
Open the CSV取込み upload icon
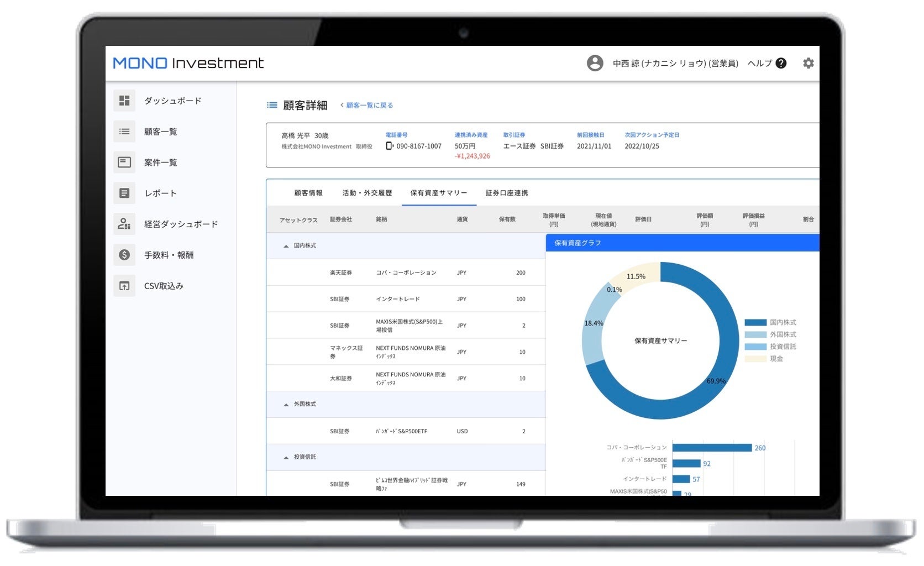[124, 286]
